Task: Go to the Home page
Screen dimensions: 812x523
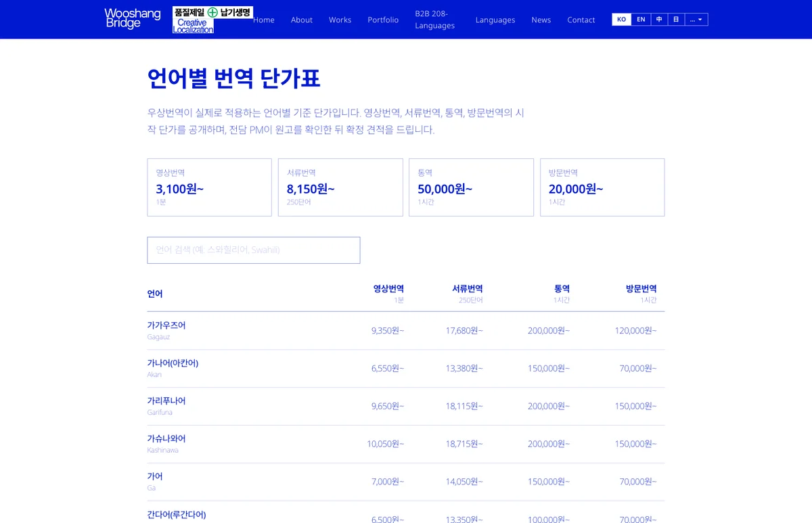Action: (264, 20)
